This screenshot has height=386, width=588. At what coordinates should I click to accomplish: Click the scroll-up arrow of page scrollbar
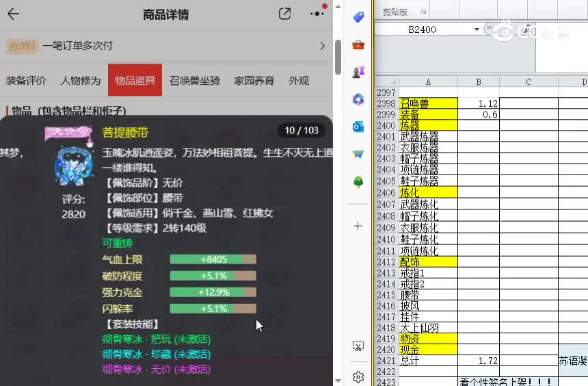click(x=338, y=6)
